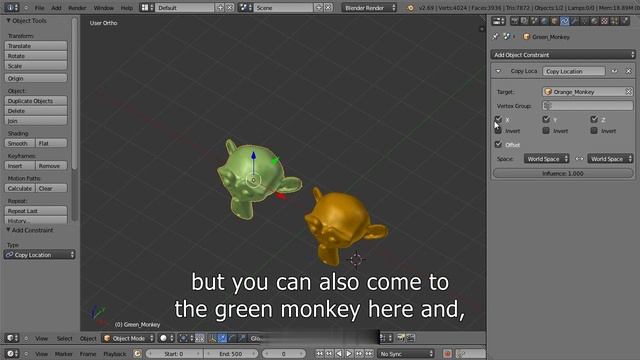The image size is (640, 360).
Task: Select the scale manipulator icon
Action: (242, 338)
